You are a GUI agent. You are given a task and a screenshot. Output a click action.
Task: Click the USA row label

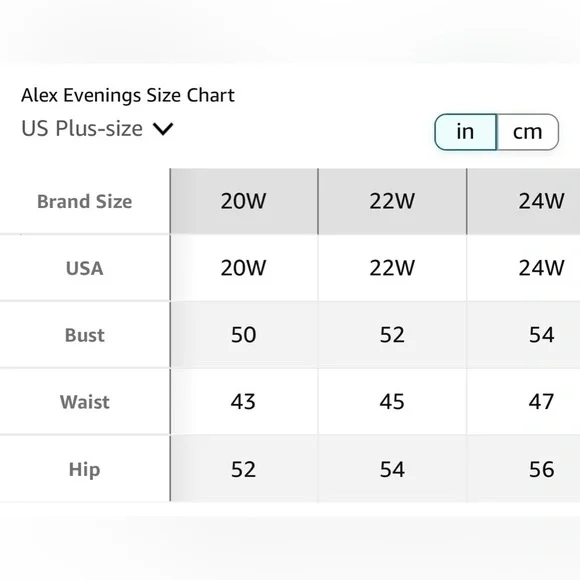click(x=85, y=269)
